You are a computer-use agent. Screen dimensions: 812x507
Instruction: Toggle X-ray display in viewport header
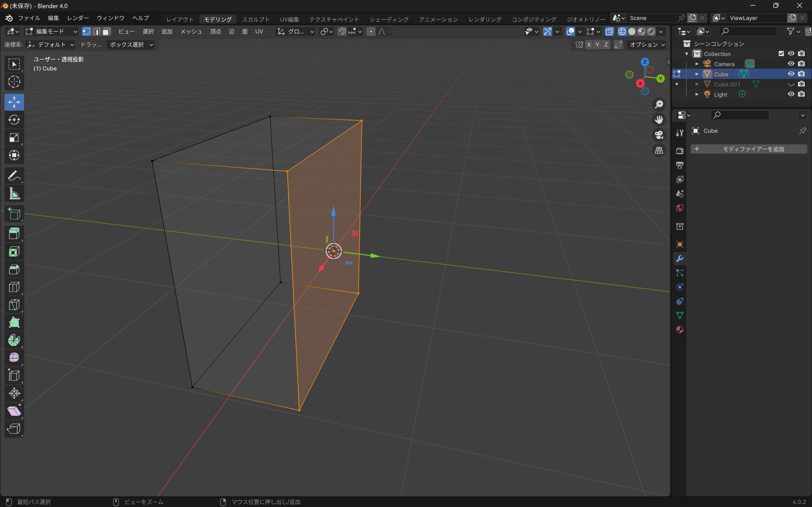click(x=609, y=31)
